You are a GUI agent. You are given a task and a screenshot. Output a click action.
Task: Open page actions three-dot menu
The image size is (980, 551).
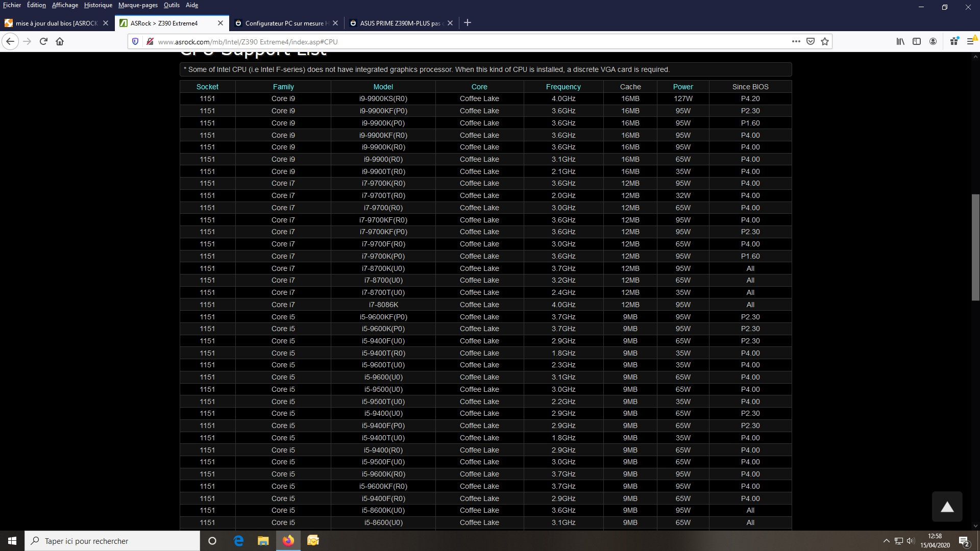[x=796, y=41]
